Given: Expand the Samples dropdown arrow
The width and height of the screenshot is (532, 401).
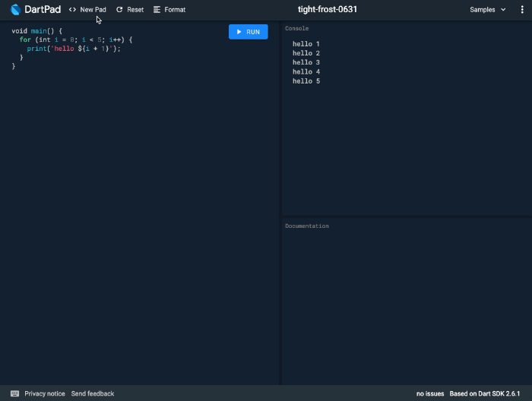Looking at the screenshot, I should tap(503, 10).
